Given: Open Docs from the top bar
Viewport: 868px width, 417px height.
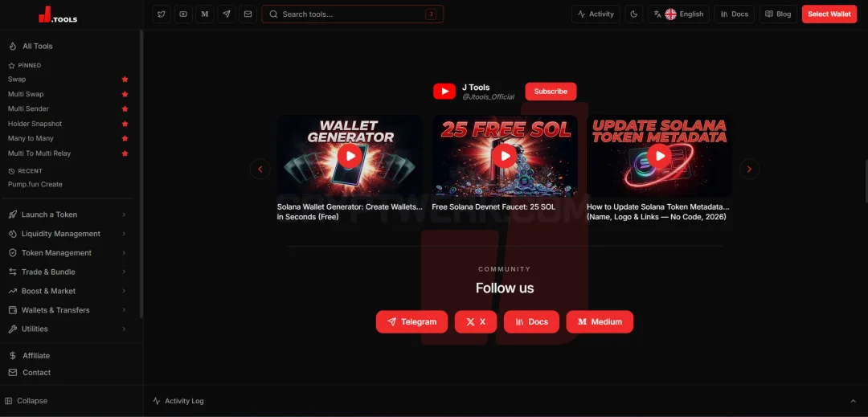Looking at the screenshot, I should [734, 14].
